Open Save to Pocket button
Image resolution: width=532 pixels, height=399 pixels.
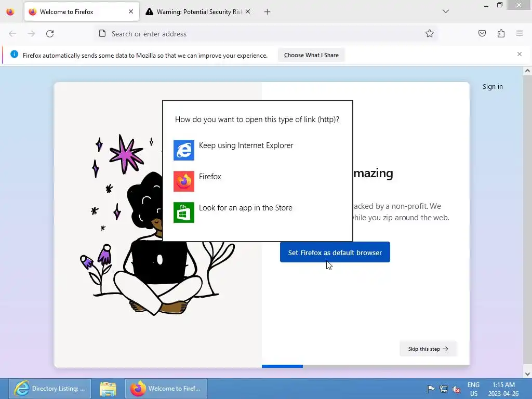pos(482,33)
